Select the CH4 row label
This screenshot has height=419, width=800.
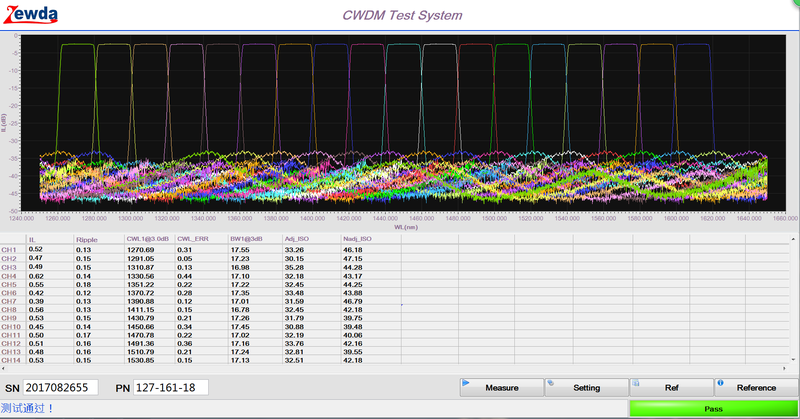coord(9,276)
